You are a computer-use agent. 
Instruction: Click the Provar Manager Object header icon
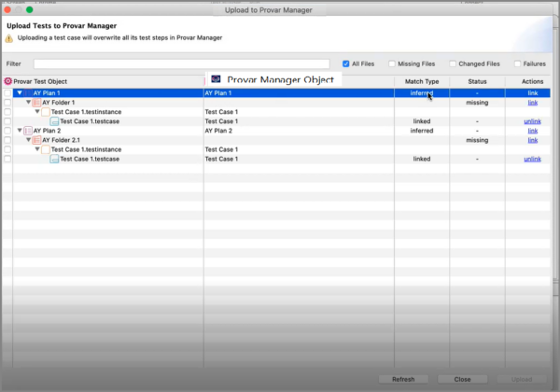pos(216,79)
